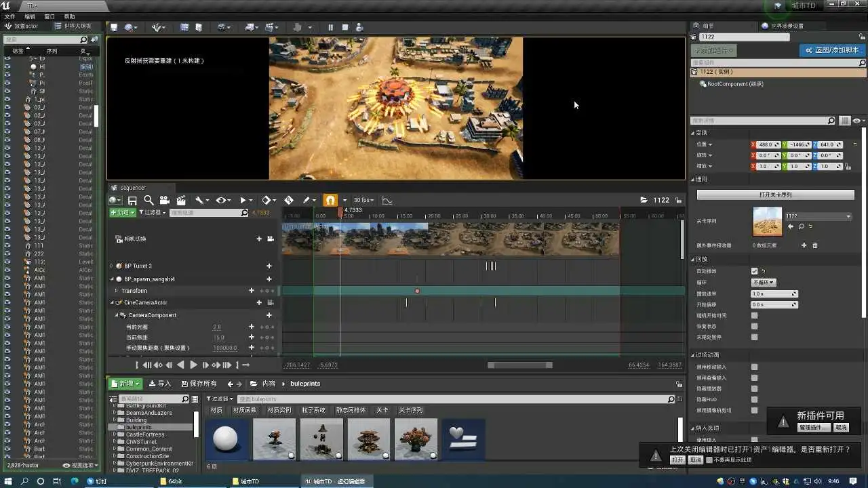
Task: Expand the Transform track row
Action: point(117,291)
